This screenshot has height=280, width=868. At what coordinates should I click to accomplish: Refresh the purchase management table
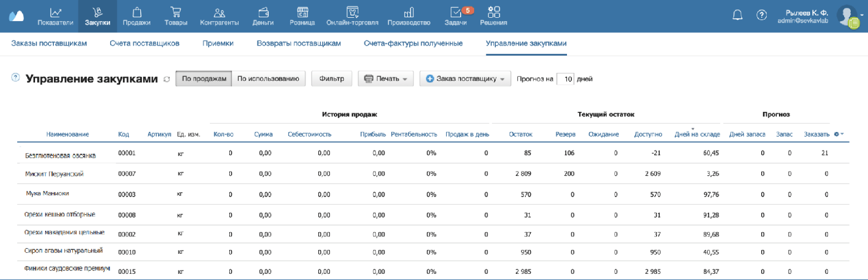166,80
